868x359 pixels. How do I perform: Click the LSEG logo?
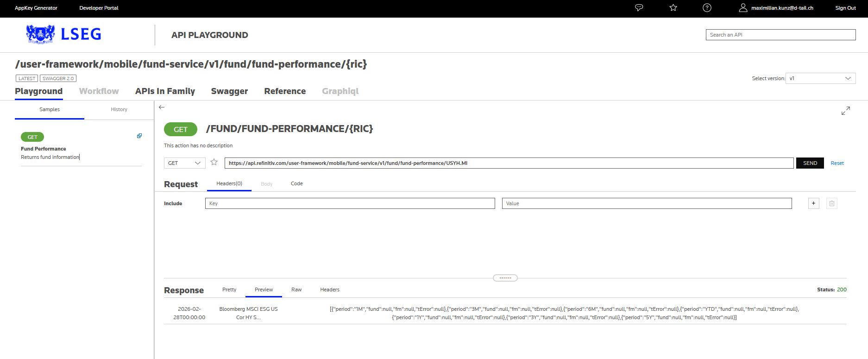(63, 34)
